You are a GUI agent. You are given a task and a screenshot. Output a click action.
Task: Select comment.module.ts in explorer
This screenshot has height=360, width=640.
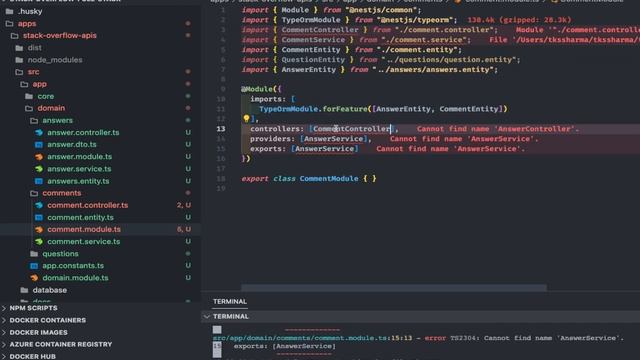pyautogui.click(x=84, y=229)
